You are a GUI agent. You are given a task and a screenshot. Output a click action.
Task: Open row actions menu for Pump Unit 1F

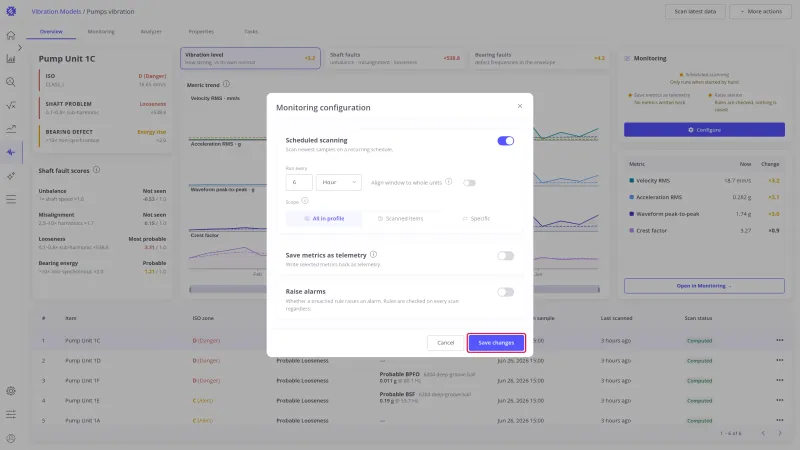780,380
